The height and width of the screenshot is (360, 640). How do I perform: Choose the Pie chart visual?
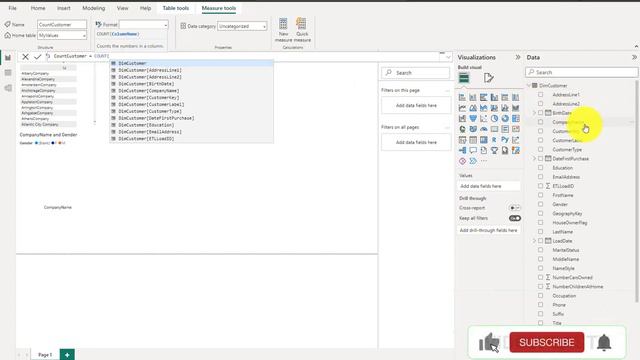click(494, 118)
